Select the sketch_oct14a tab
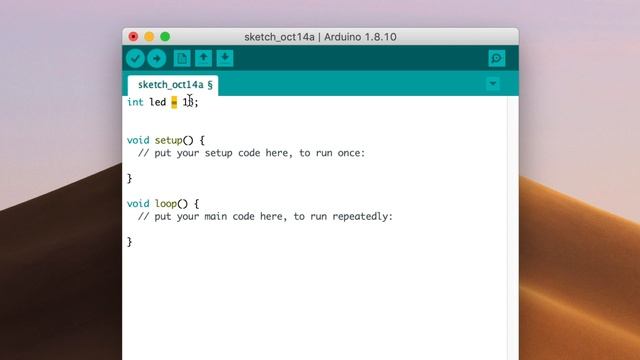 point(173,85)
